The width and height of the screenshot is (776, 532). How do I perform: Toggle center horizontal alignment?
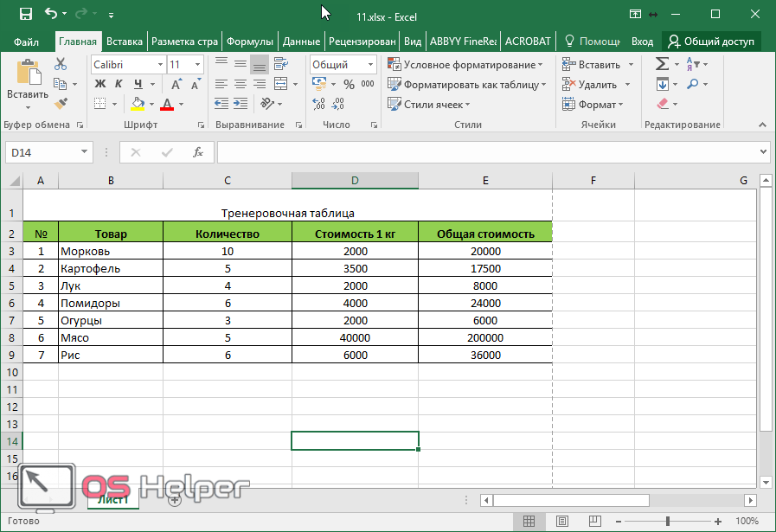240,85
